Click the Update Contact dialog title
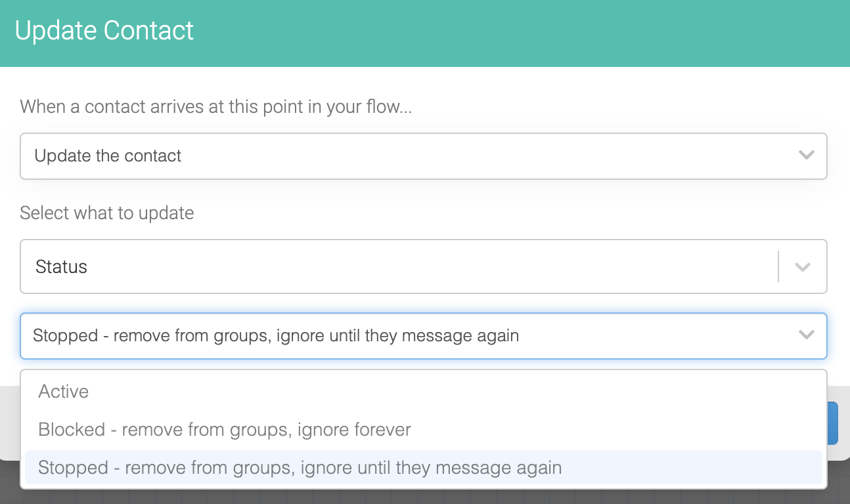The image size is (850, 504). (104, 31)
